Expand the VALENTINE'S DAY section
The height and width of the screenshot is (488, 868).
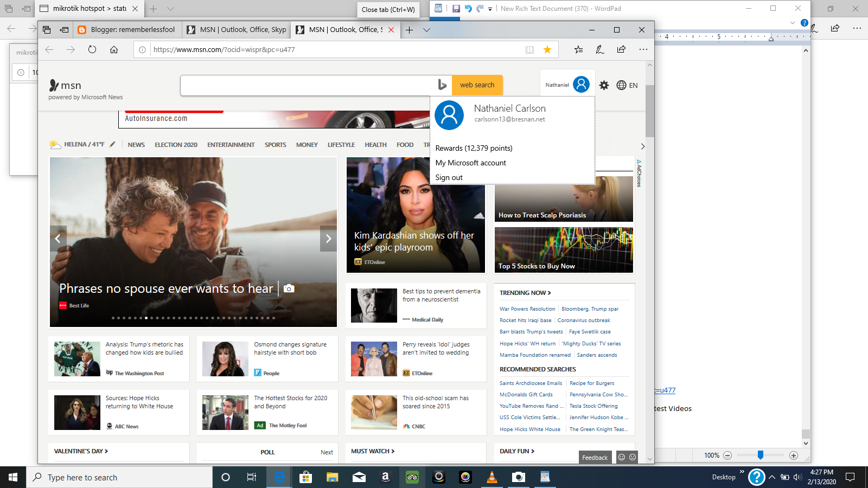coord(81,451)
